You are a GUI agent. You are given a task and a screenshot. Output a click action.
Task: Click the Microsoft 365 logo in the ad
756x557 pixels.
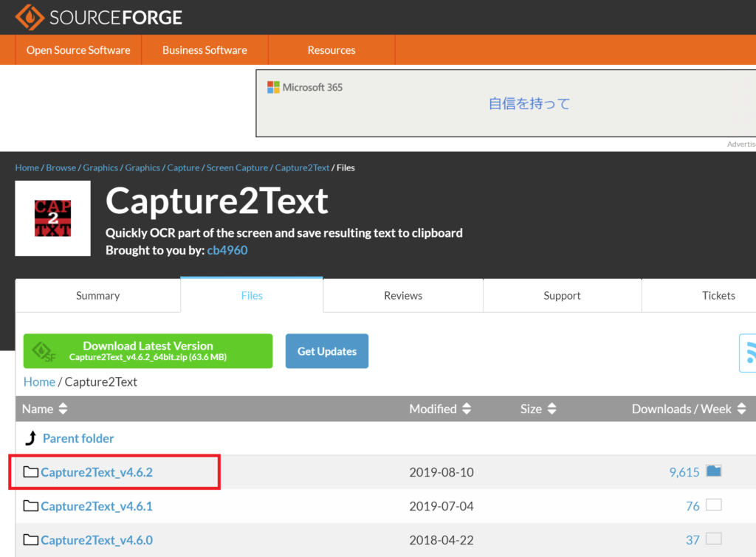273,87
